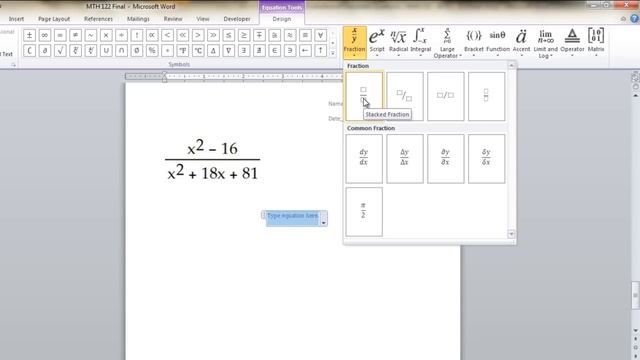This screenshot has width=640, height=360.
Task: Insert the plus-minus symbol
Action: point(29,36)
